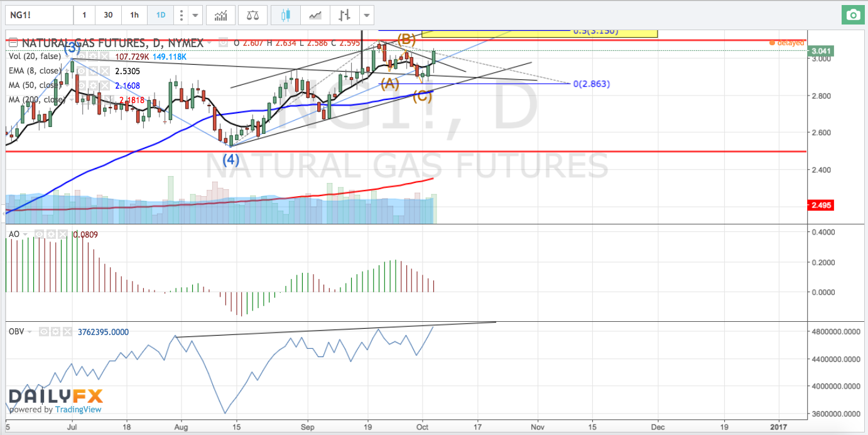Select the 30 minute interval tab
868x435 pixels.
tap(108, 14)
